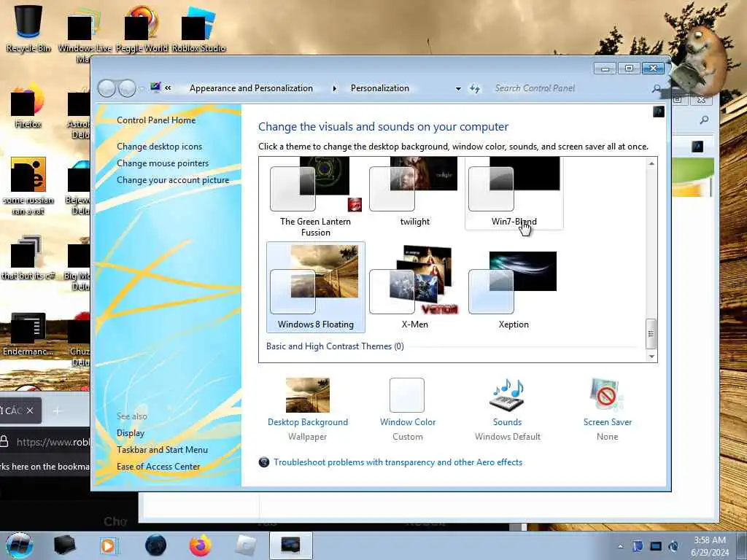The height and width of the screenshot is (560, 747).
Task: Click the refresh icon beside the address bar
Action: pos(475,88)
